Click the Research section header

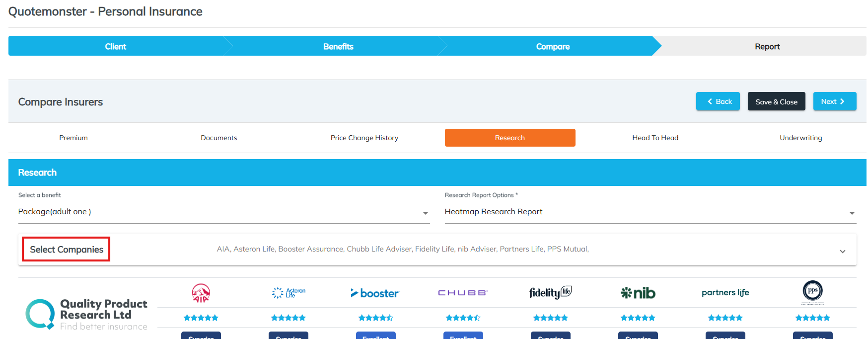click(x=437, y=172)
